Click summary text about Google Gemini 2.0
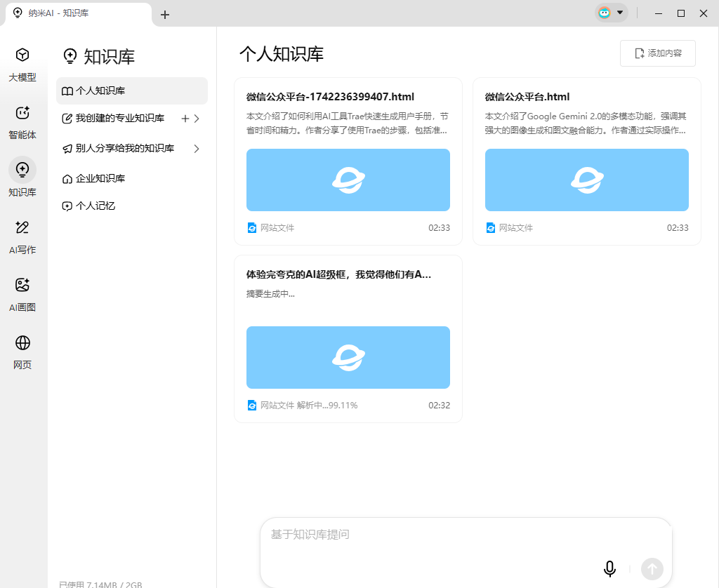 [586, 123]
